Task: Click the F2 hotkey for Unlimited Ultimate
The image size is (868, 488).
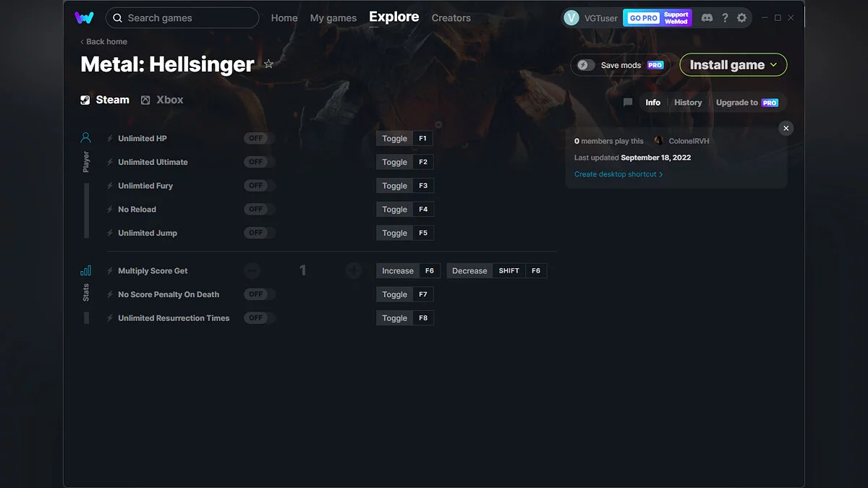Action: click(x=423, y=162)
